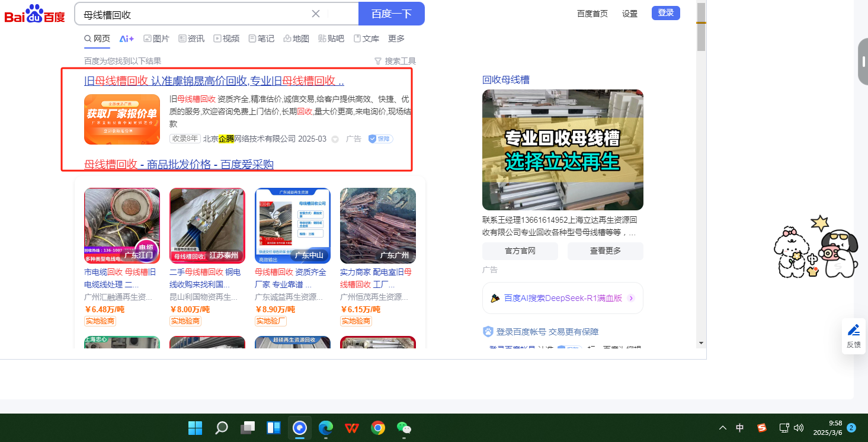Switch to the 视频 tab
The image size is (868, 442).
click(x=226, y=39)
